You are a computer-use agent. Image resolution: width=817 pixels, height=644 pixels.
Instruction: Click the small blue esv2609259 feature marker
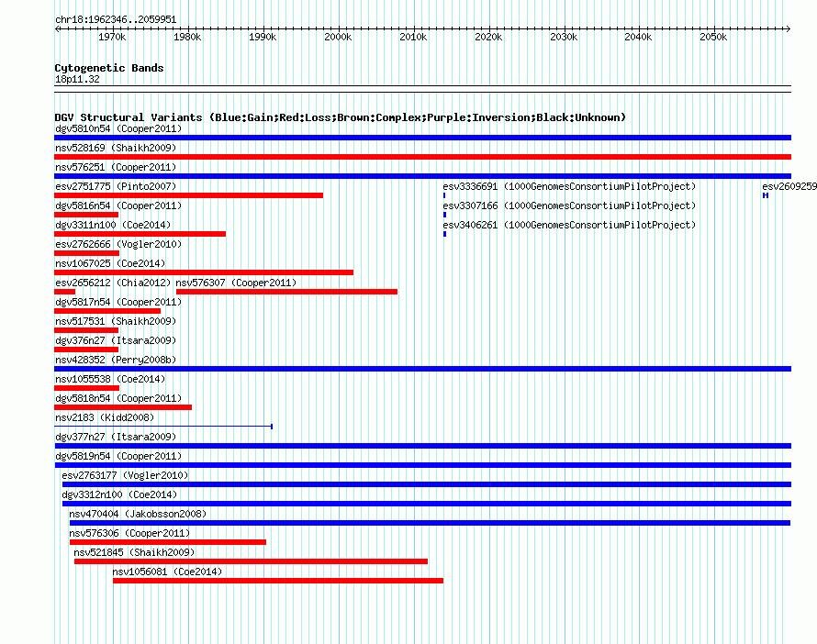[x=766, y=195]
